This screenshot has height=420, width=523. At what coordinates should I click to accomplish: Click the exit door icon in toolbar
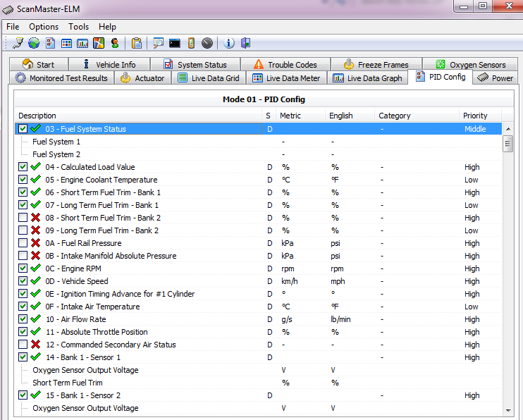(x=245, y=44)
